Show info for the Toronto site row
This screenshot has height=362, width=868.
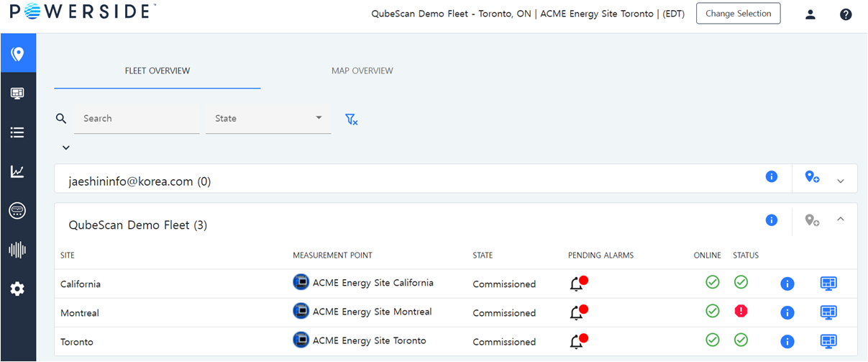787,341
